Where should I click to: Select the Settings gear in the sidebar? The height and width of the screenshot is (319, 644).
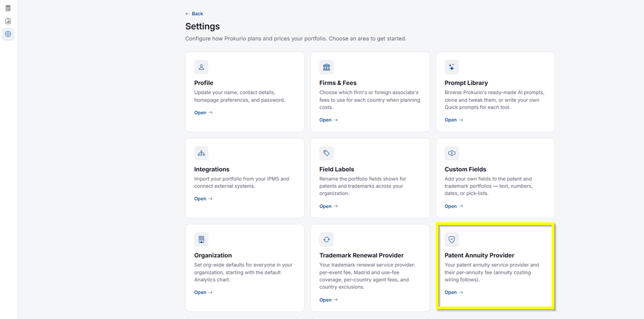pos(8,34)
